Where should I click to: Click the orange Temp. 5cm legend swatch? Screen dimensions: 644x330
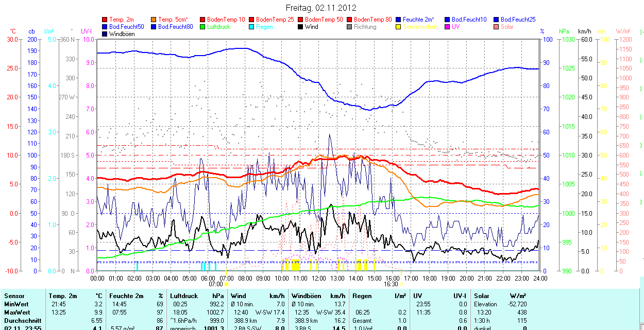tap(154, 20)
